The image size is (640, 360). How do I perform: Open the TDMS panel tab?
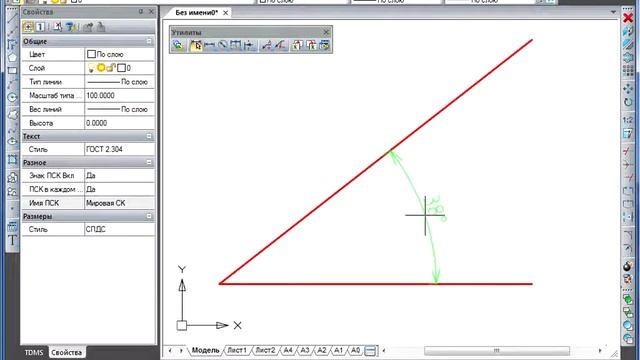(x=34, y=352)
